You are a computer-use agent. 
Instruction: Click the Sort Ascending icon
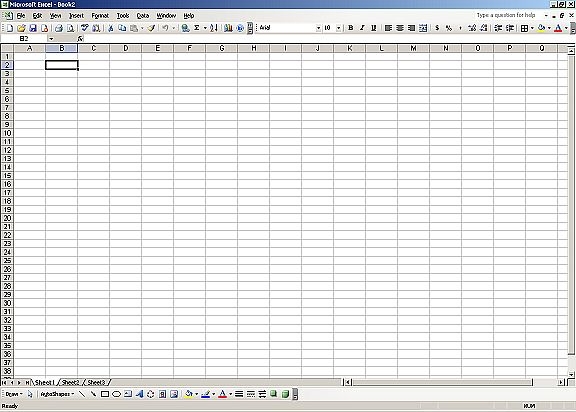[x=214, y=28]
